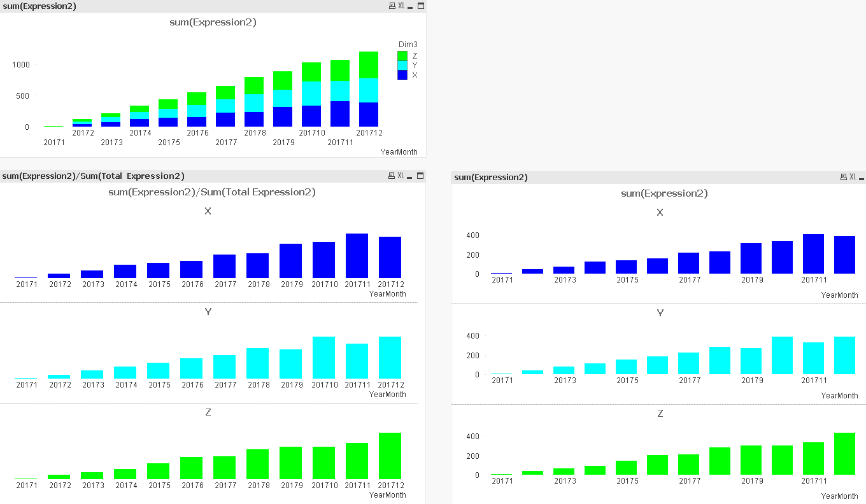This screenshot has height=504, width=866.
Task: Select the 20175 label under right trellis panel Y
Action: (x=627, y=381)
